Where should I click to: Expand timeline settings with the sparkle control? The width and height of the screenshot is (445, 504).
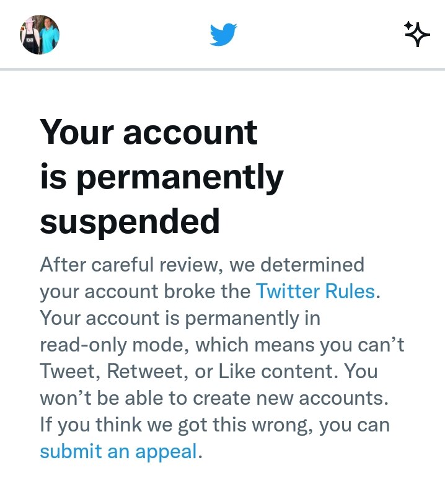[x=418, y=34]
